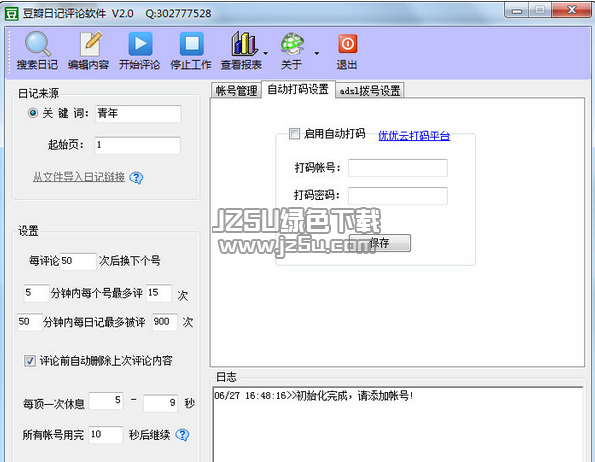595x462 pixels.
Task: Click the green app logo in title bar
Action: tap(11, 14)
